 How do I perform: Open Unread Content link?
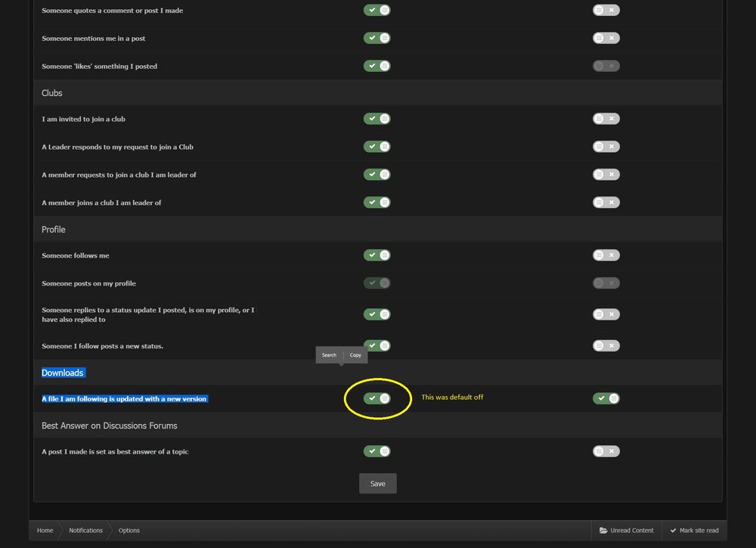[x=626, y=530]
